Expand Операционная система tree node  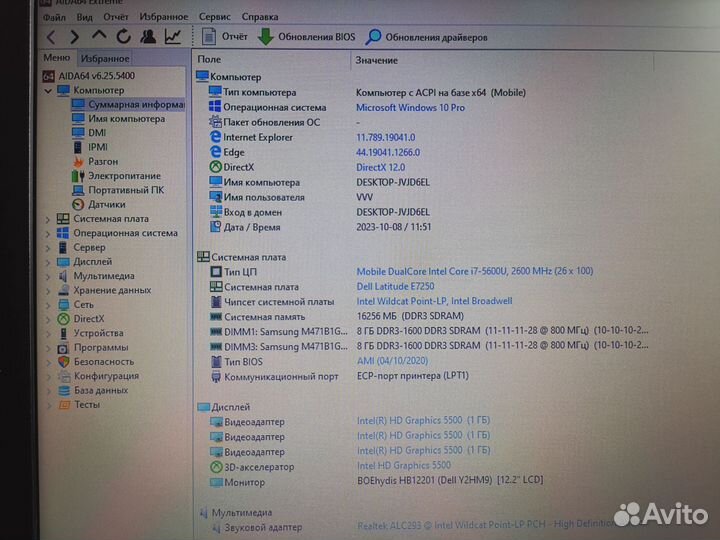point(48,234)
